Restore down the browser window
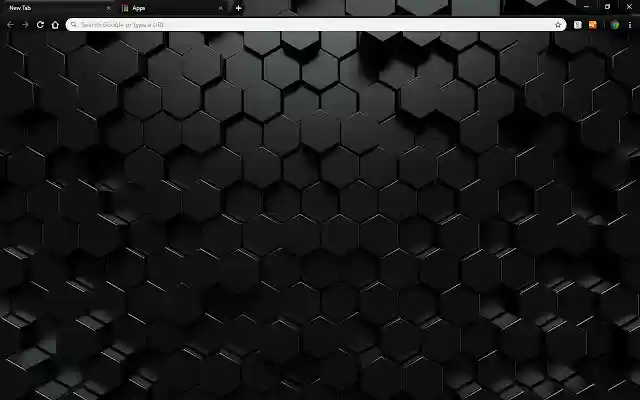640x400 pixels. [x=607, y=7]
